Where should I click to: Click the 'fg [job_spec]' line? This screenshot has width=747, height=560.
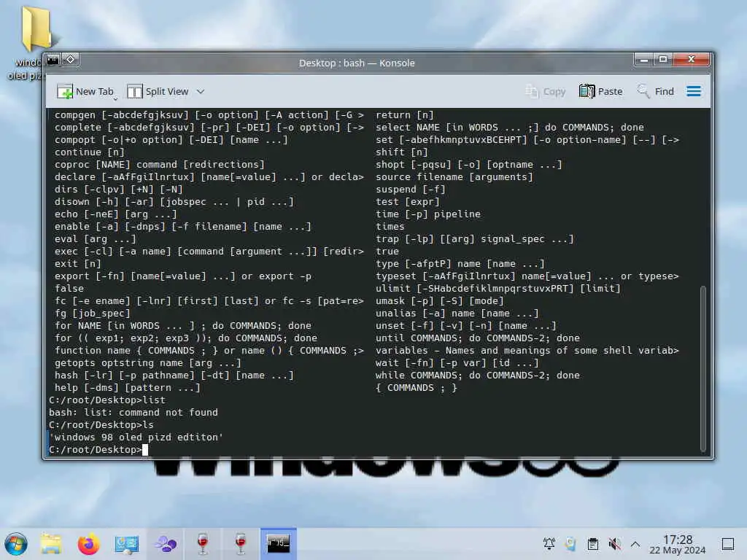point(93,314)
